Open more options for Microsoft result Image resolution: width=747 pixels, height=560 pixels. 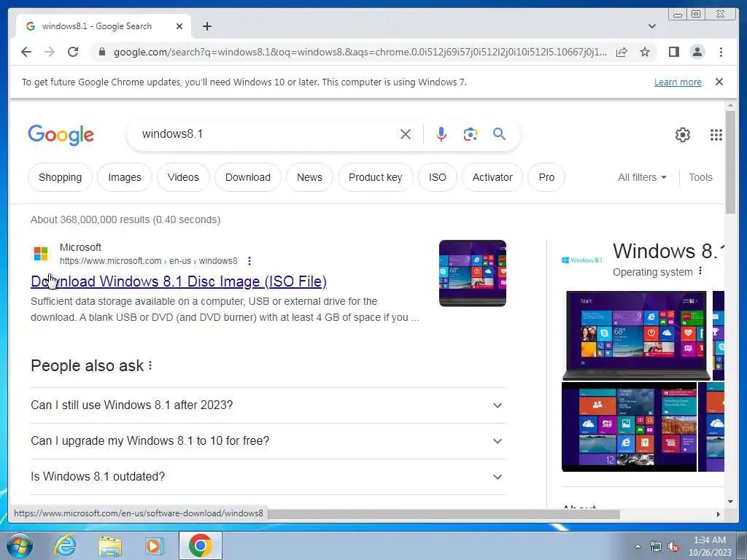pos(249,261)
